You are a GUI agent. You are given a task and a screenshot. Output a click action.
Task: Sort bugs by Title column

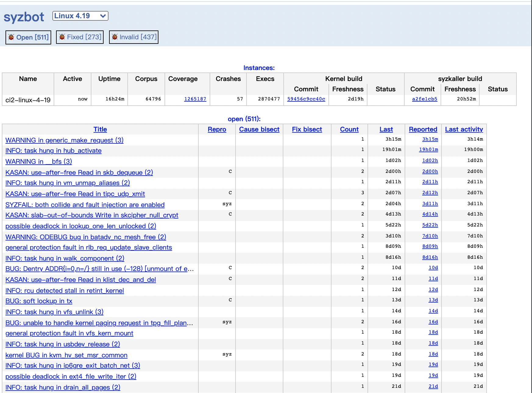[x=100, y=129]
